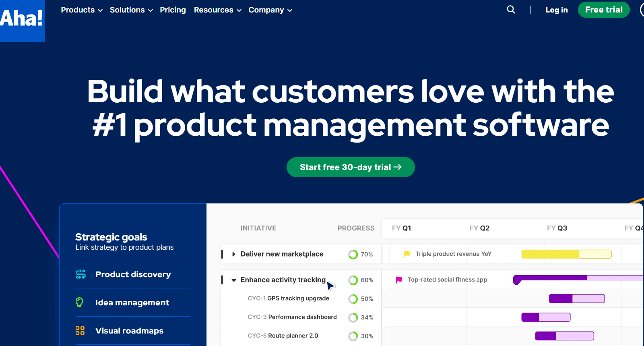Click the Product discovery icon
The image size is (644, 346).
(80, 274)
